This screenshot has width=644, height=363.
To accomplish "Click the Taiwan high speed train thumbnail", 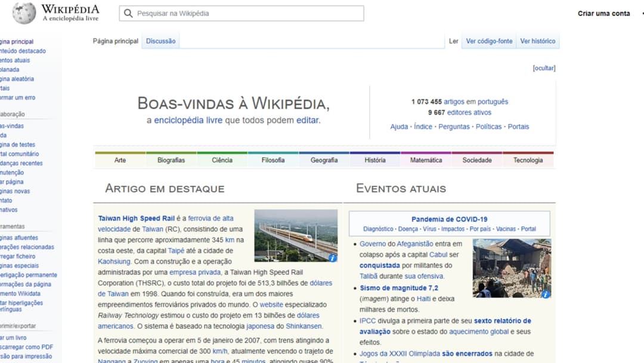I will pos(296,236).
